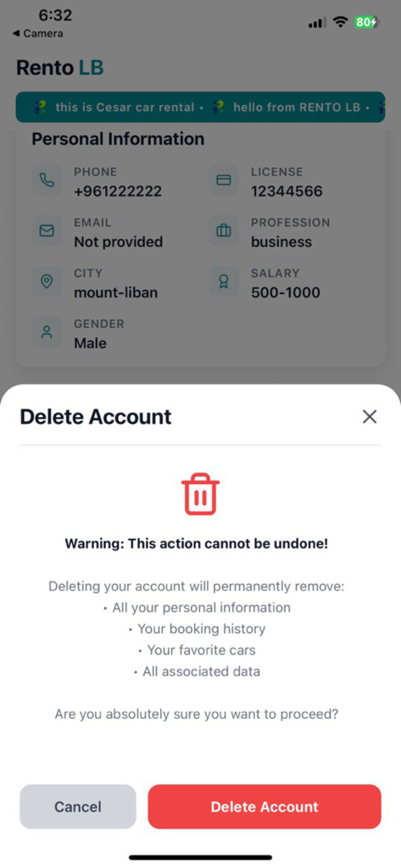Confirm with the red Delete Account button

(265, 807)
